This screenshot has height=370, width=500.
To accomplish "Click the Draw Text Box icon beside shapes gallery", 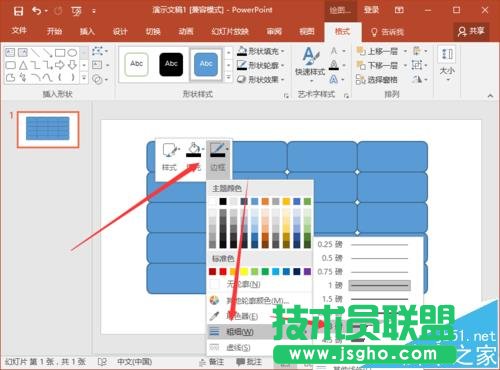I will click(x=97, y=65).
